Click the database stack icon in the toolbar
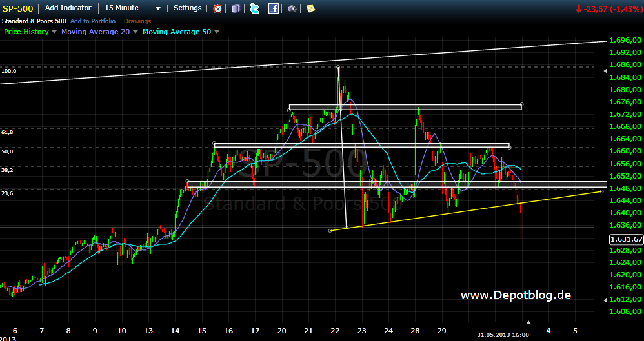The image size is (644, 341). (x=236, y=8)
